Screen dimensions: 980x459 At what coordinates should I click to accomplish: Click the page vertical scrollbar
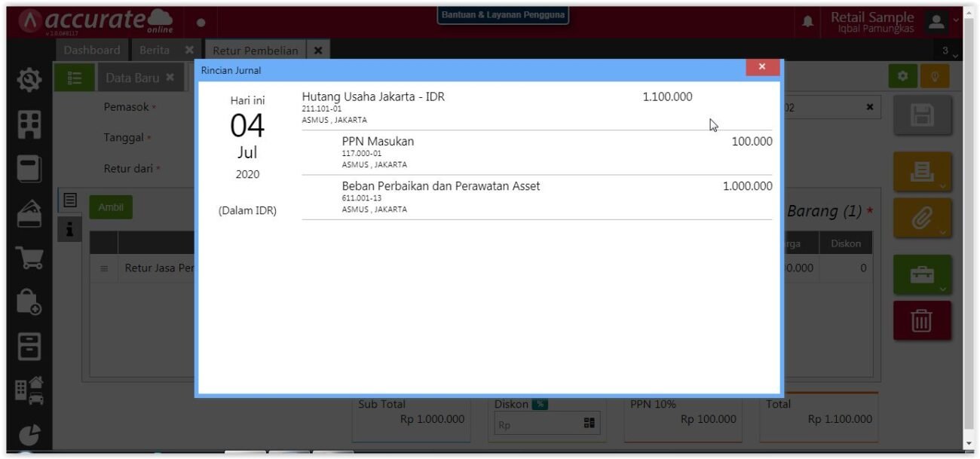tap(969, 226)
